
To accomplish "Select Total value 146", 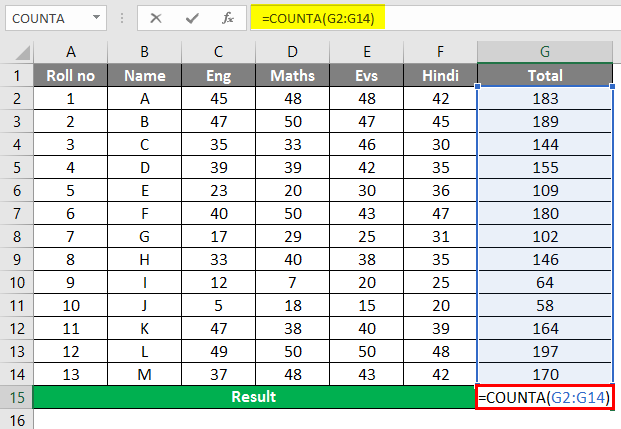I will coord(545,259).
